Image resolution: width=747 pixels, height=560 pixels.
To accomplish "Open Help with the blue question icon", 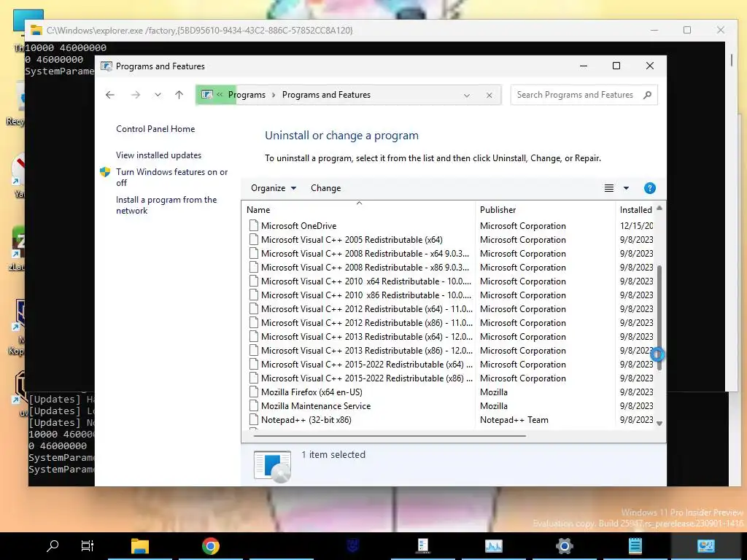I will pyautogui.click(x=650, y=188).
